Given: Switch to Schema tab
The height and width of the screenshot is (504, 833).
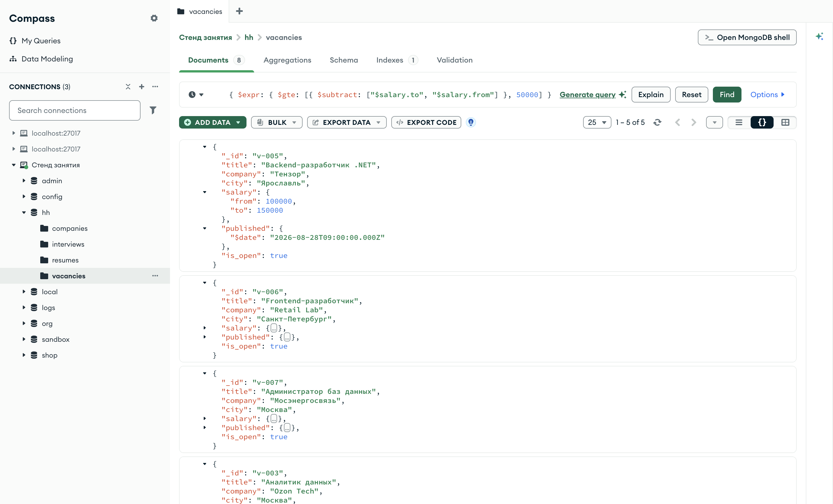Looking at the screenshot, I should [343, 60].
